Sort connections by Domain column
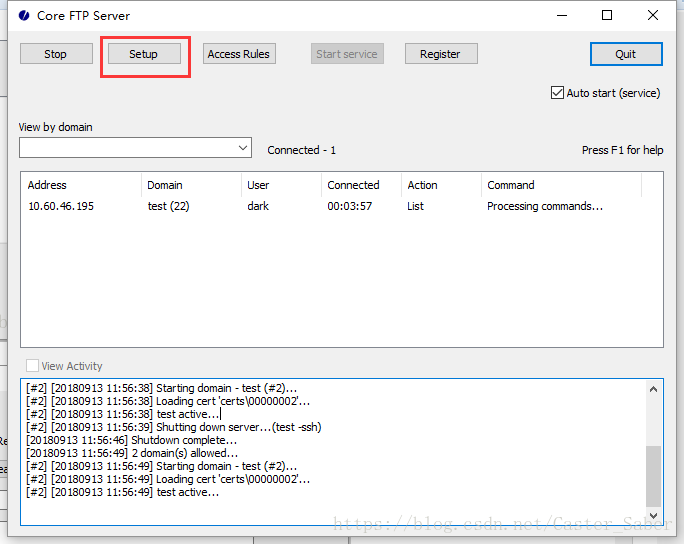The image size is (684, 544). point(192,185)
